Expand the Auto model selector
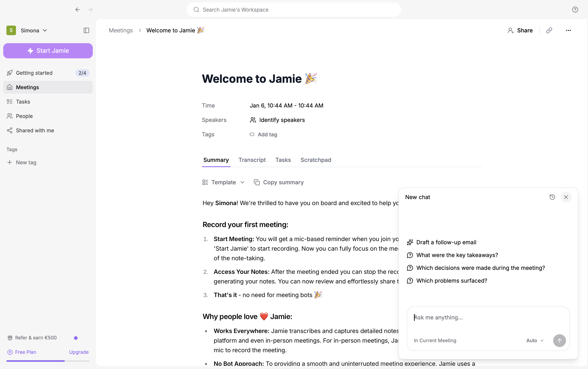Screen dimensions: 588x369 [535, 340]
